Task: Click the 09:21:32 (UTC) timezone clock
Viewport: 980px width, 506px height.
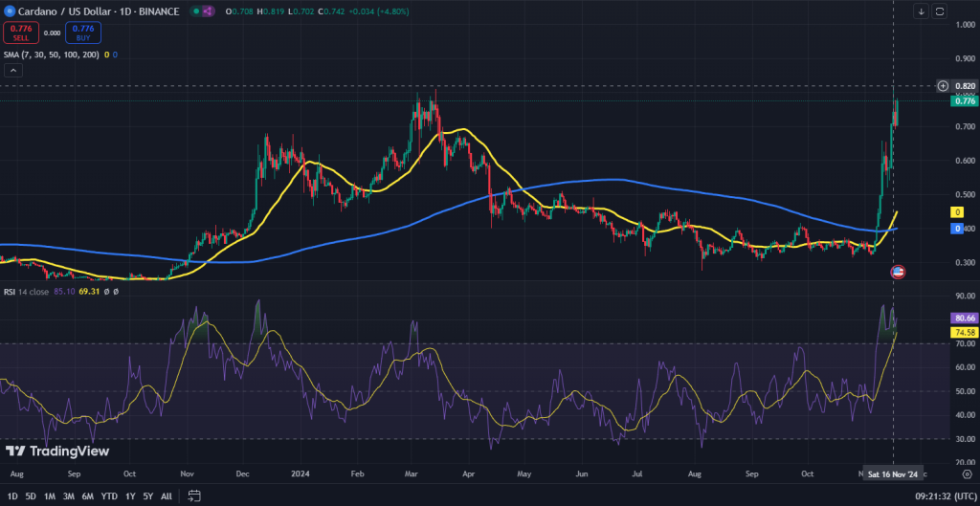Action: (945, 496)
